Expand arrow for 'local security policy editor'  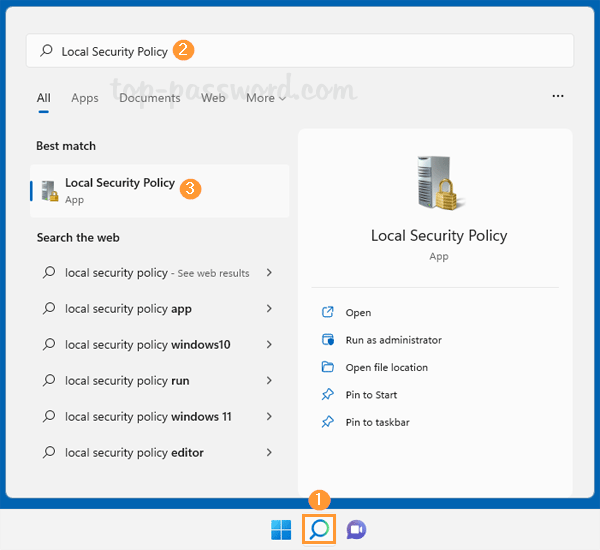pyautogui.click(x=270, y=453)
